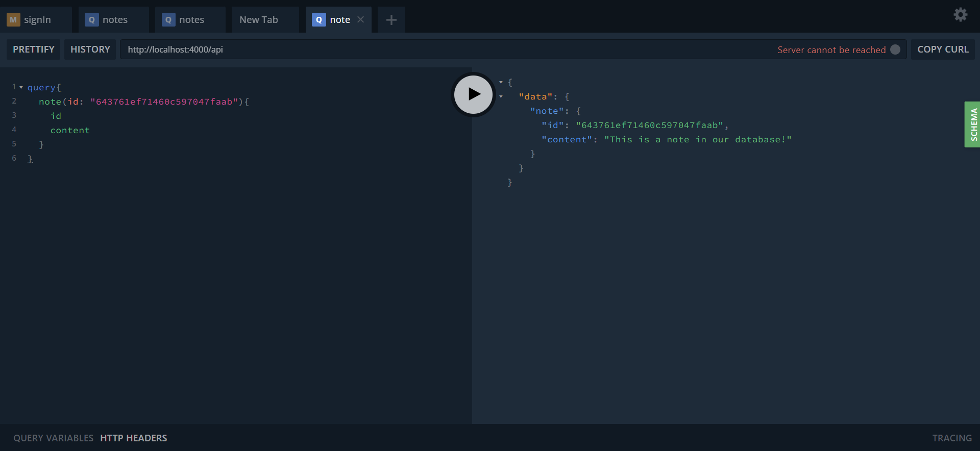Click the Q icon on the first notes tab
980x451 pixels.
91,20
